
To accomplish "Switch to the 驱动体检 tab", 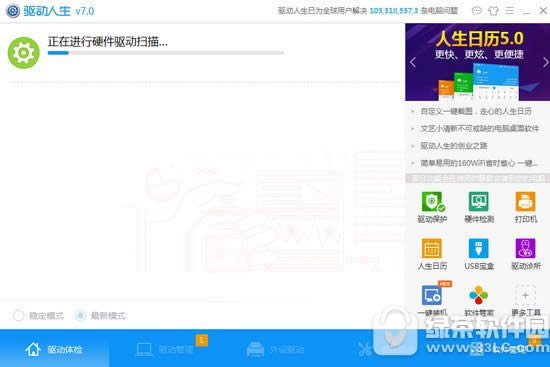I will pyautogui.click(x=54, y=349).
